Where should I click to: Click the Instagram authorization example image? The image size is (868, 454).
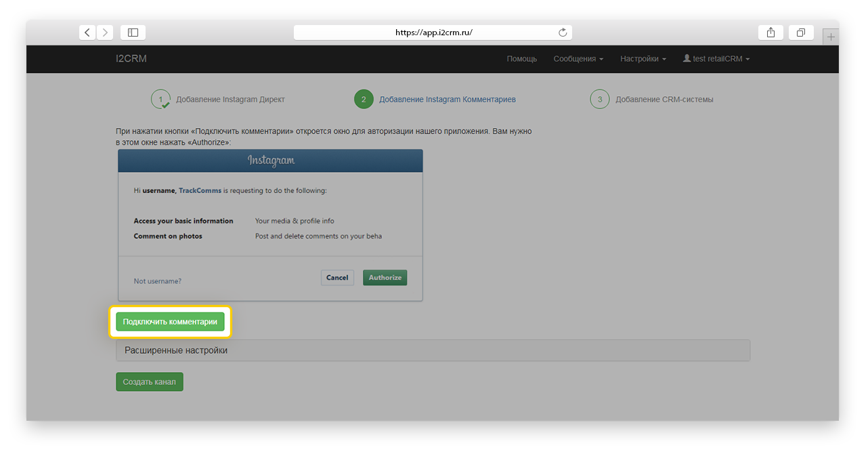click(270, 225)
